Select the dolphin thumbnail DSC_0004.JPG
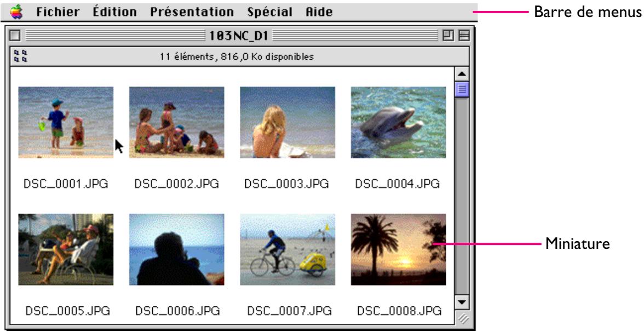Viewport: 644px width, 331px height. [399, 122]
